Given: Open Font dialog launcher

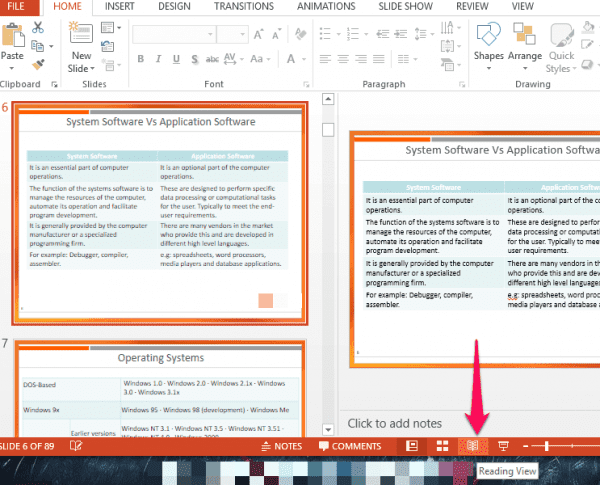Looking at the screenshot, I should [x=306, y=85].
